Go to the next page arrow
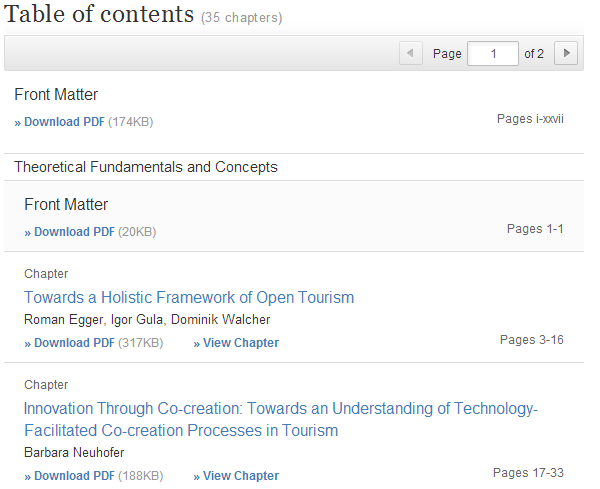 (x=566, y=53)
